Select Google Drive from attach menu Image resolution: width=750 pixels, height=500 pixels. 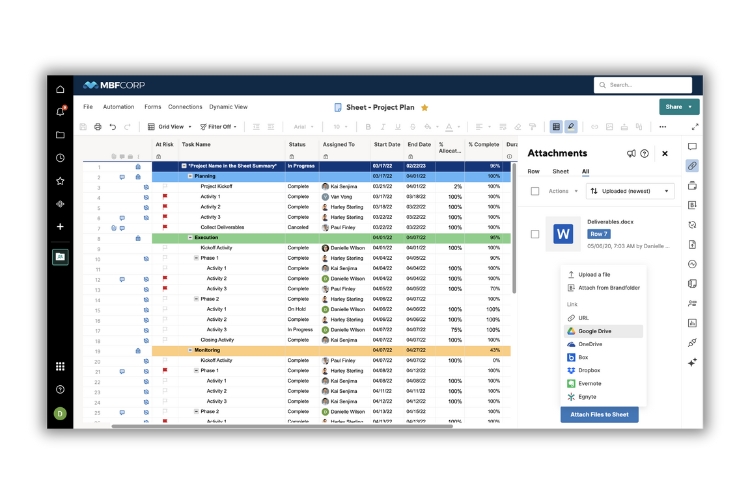pos(604,331)
